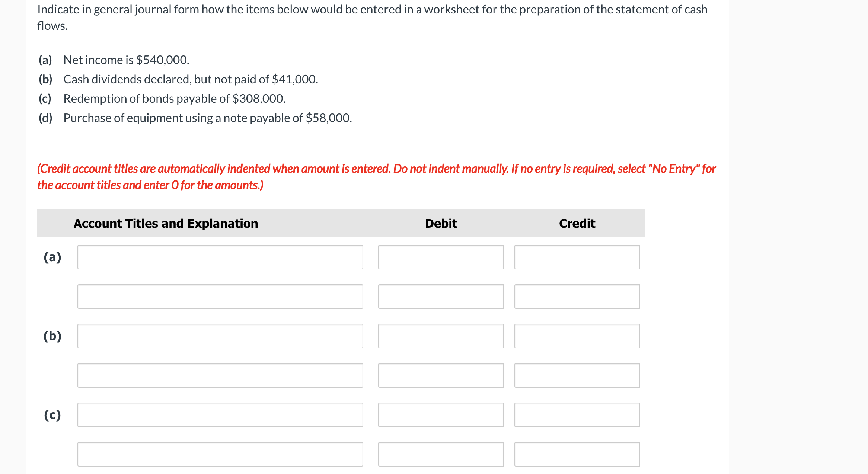The height and width of the screenshot is (474, 868).
Task: Click the Credit field in entry (b) second row
Action: click(577, 375)
